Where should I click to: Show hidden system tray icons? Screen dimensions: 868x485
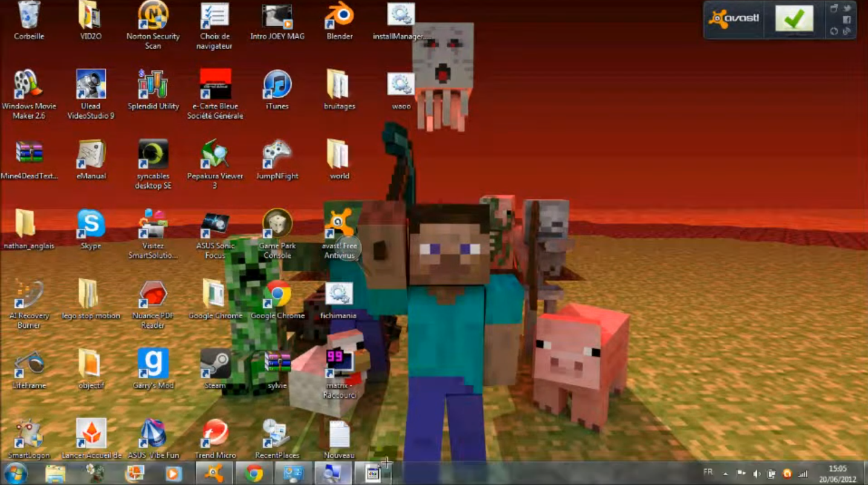point(725,474)
